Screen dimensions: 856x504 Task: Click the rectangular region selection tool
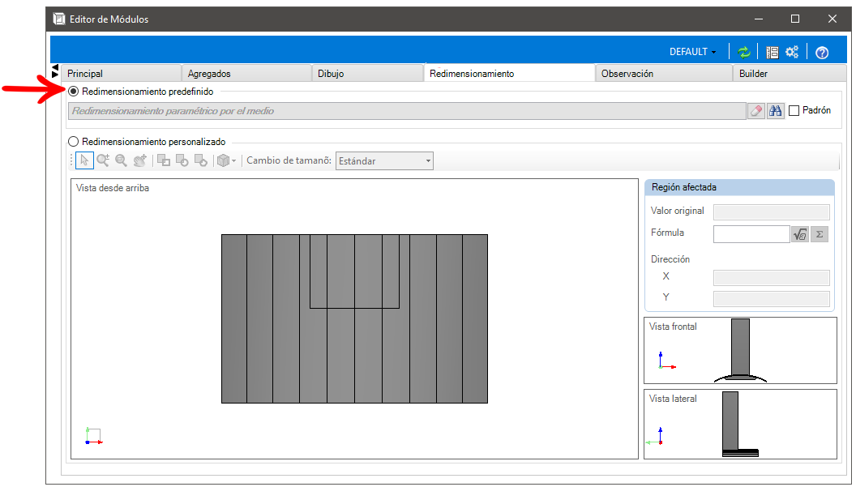[163, 160]
